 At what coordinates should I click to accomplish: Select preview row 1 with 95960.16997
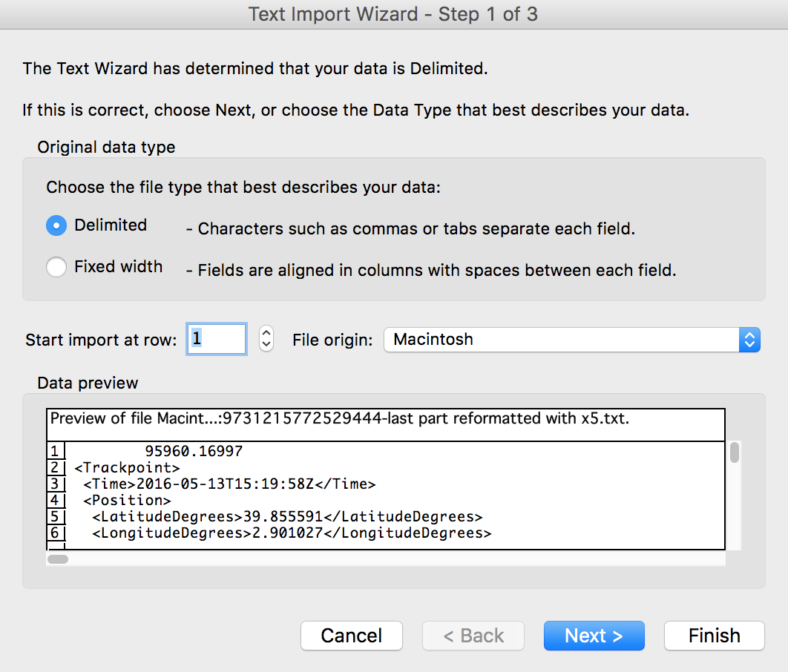pos(193,451)
